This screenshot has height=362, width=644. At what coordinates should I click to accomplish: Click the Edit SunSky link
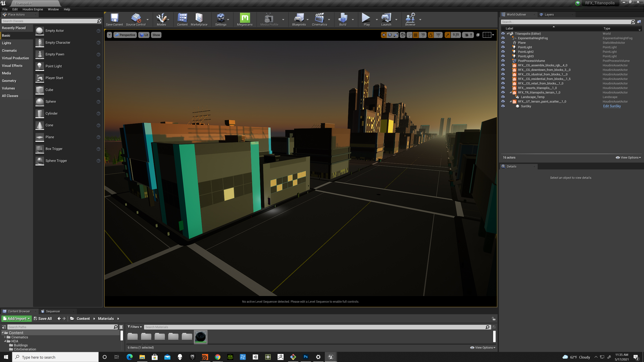coord(612,106)
